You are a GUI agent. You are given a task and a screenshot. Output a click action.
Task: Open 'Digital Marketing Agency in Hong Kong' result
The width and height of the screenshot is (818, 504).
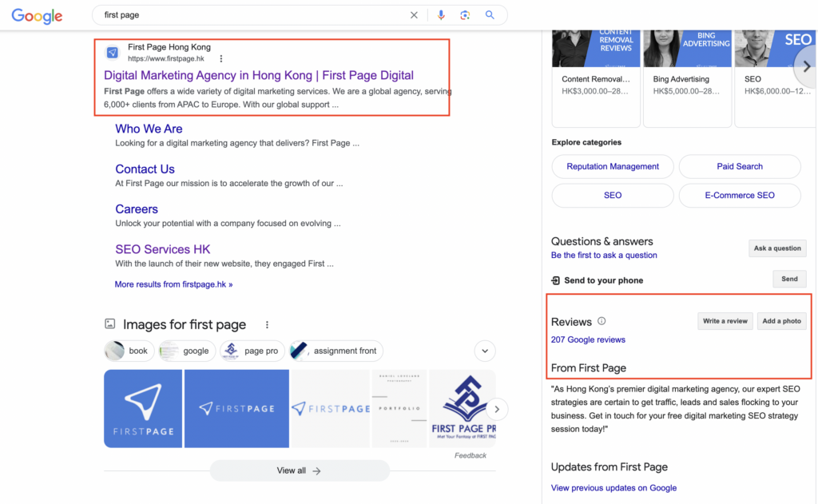click(x=259, y=76)
